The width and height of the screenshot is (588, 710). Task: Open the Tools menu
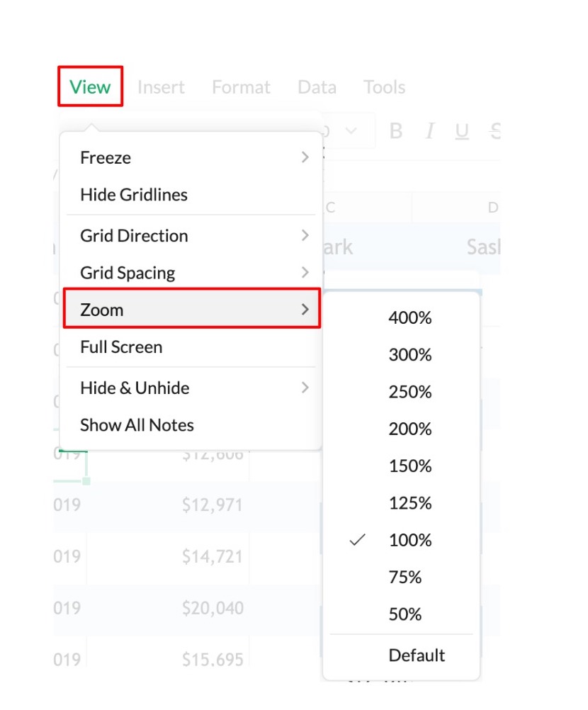click(x=384, y=87)
